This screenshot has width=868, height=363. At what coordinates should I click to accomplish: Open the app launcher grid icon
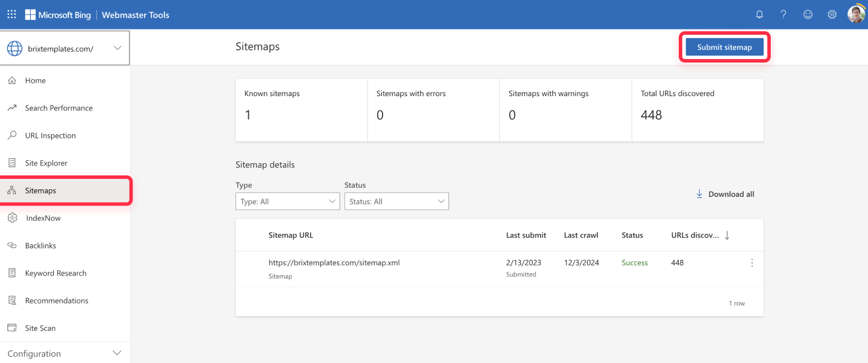(x=12, y=14)
